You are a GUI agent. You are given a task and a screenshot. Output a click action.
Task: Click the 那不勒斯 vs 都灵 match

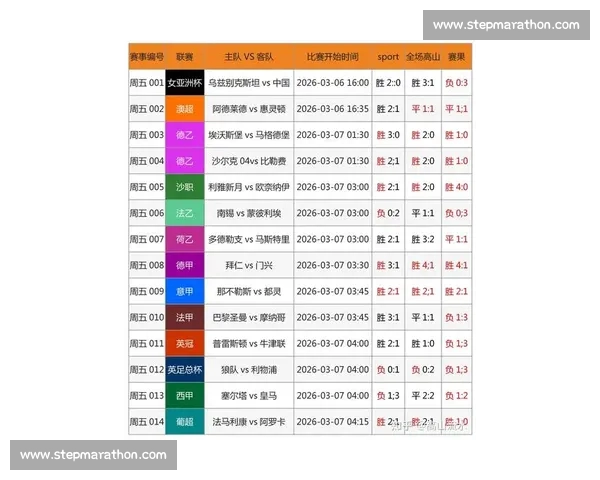click(x=249, y=291)
